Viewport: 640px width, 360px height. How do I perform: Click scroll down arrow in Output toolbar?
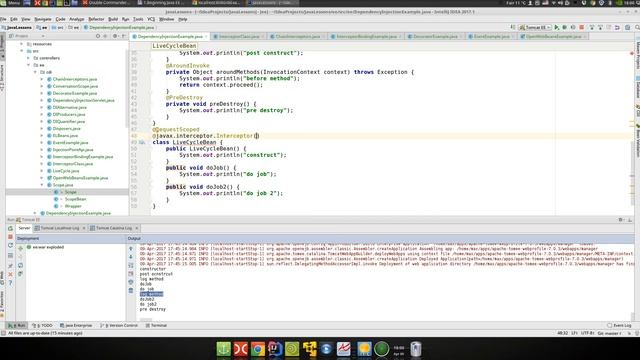click(x=131, y=257)
